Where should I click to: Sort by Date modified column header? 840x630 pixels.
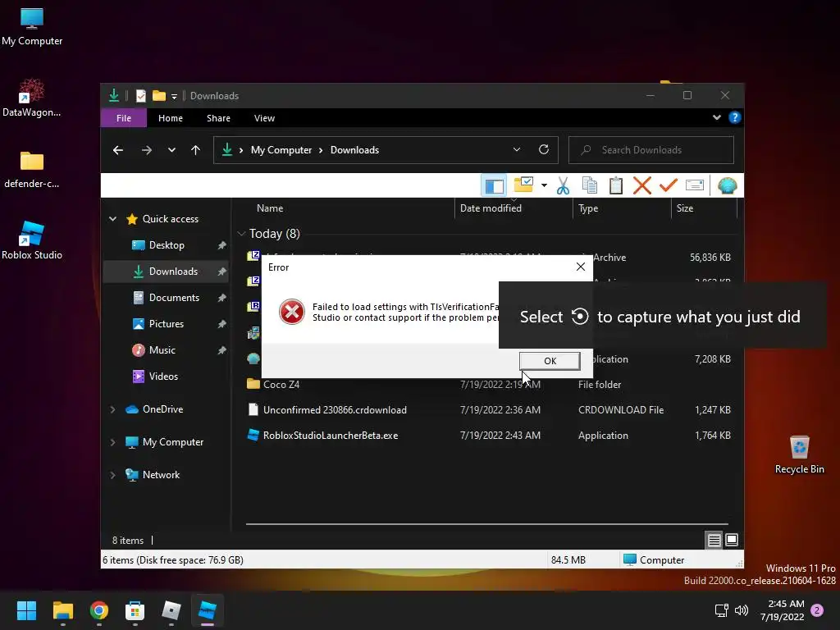(x=491, y=208)
